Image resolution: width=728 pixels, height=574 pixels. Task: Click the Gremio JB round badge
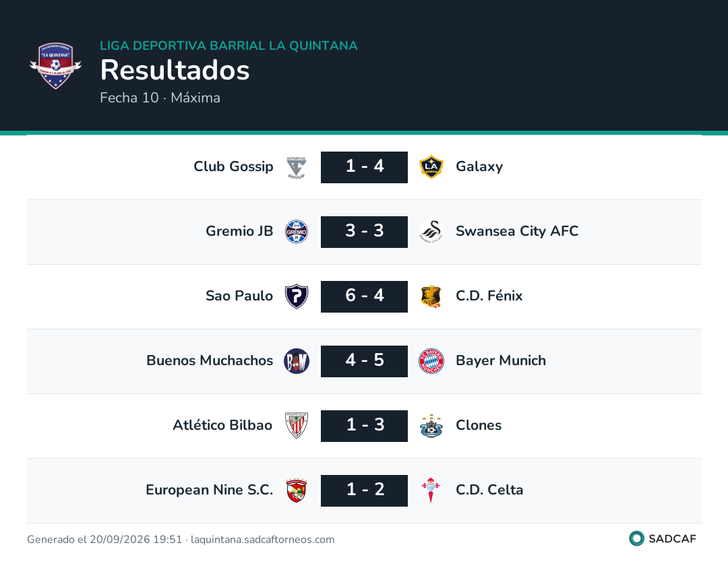[296, 232]
